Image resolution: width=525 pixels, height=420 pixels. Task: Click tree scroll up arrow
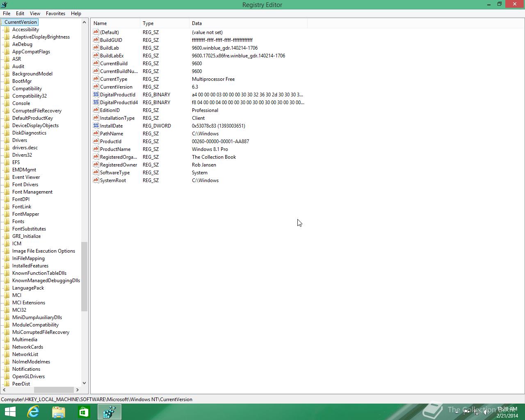click(84, 22)
